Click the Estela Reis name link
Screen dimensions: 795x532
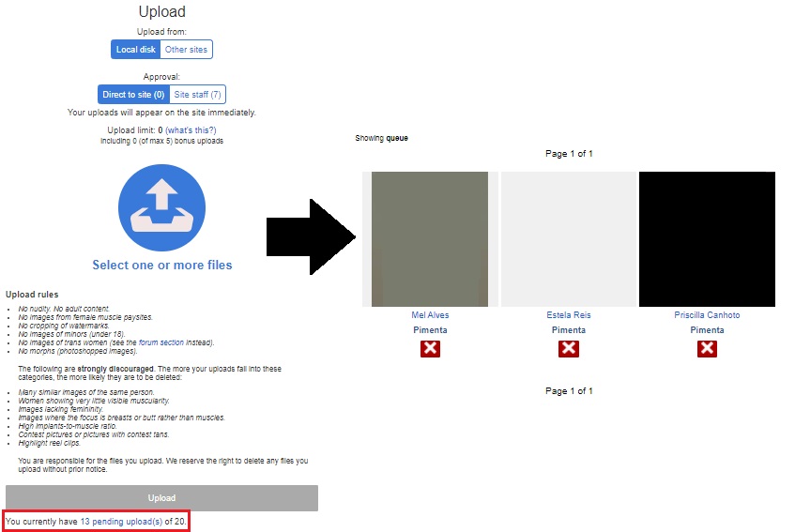coord(569,315)
